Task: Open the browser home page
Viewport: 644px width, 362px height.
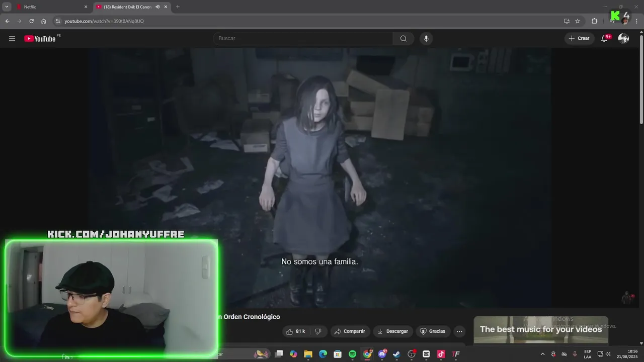Action: [x=43, y=21]
